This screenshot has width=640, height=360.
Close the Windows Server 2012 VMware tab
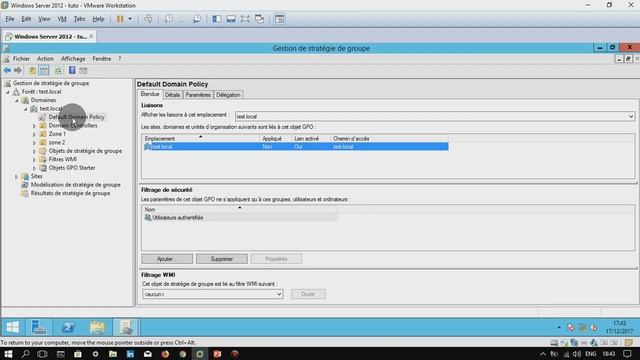[91, 36]
